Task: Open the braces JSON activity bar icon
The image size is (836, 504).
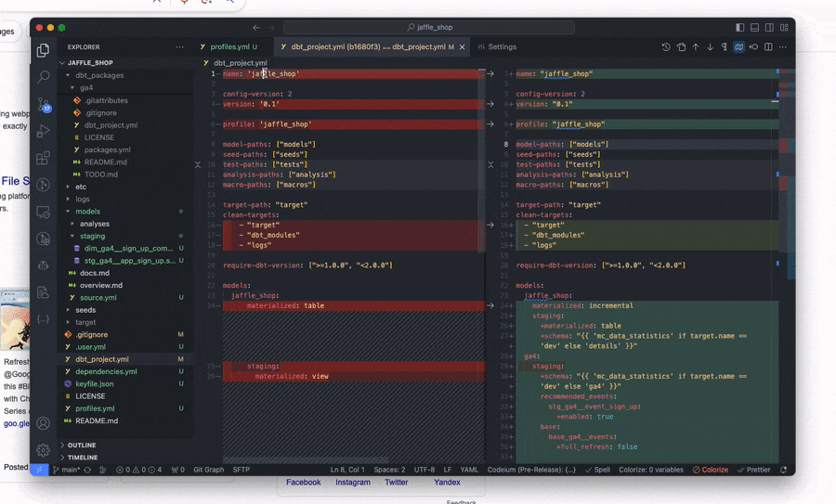Action: click(43, 319)
